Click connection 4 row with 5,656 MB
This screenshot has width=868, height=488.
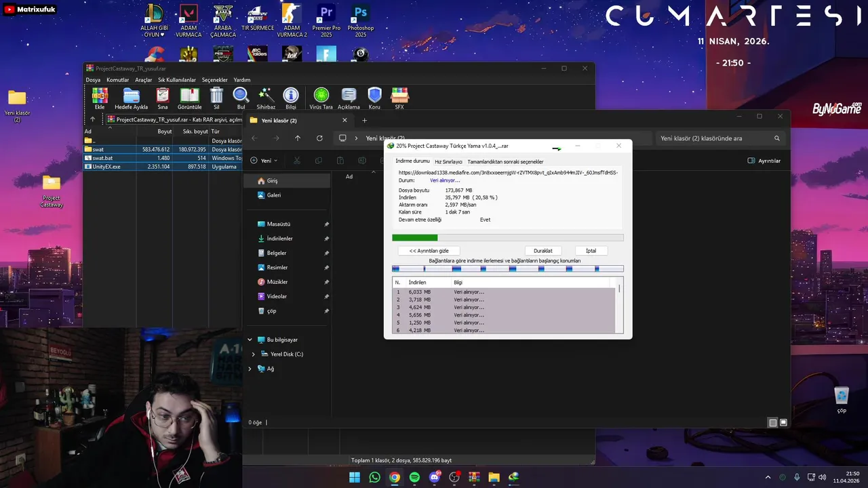pyautogui.click(x=505, y=315)
